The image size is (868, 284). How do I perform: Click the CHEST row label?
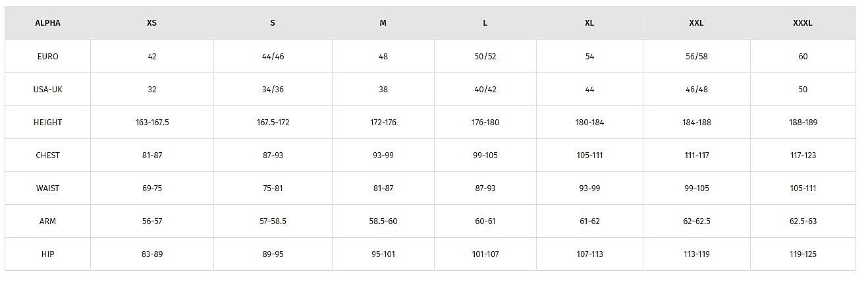coord(47,156)
